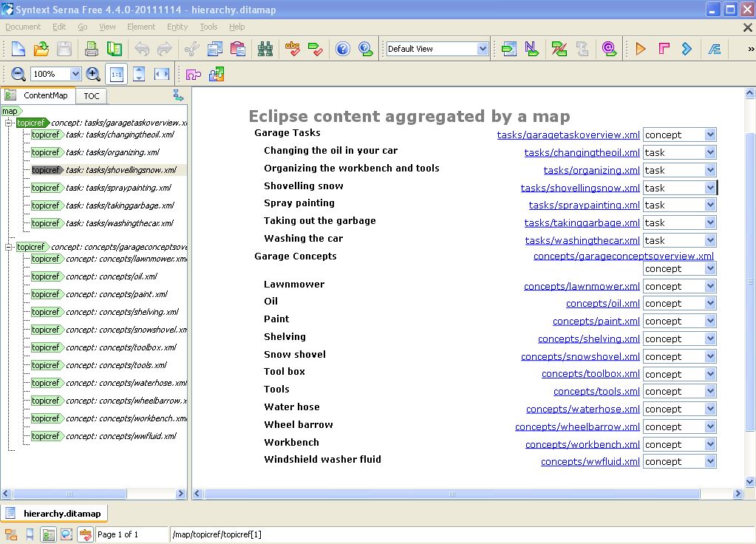The image size is (756, 544).
Task: Open type dropdown for changingtheoil.xml
Action: pyautogui.click(x=709, y=152)
